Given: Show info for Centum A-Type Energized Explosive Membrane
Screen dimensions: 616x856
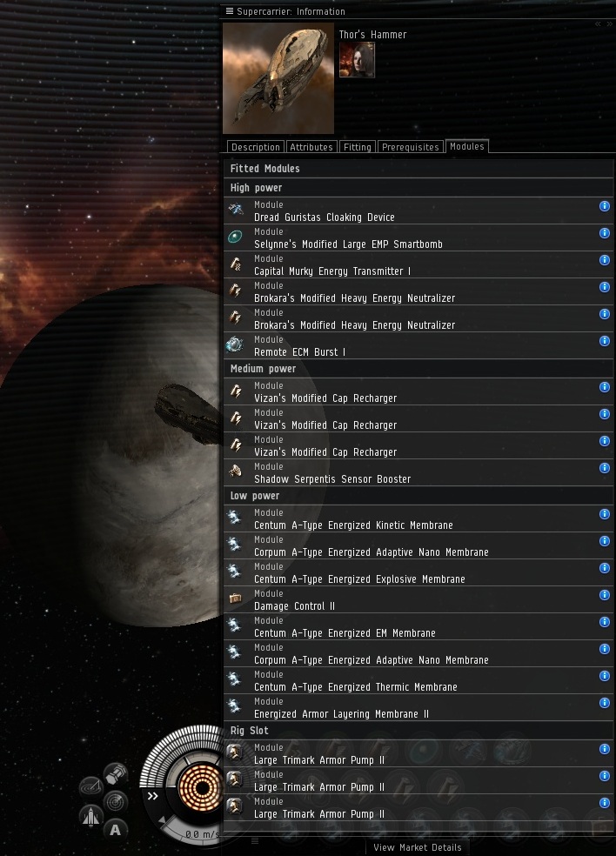Looking at the screenshot, I should (605, 568).
